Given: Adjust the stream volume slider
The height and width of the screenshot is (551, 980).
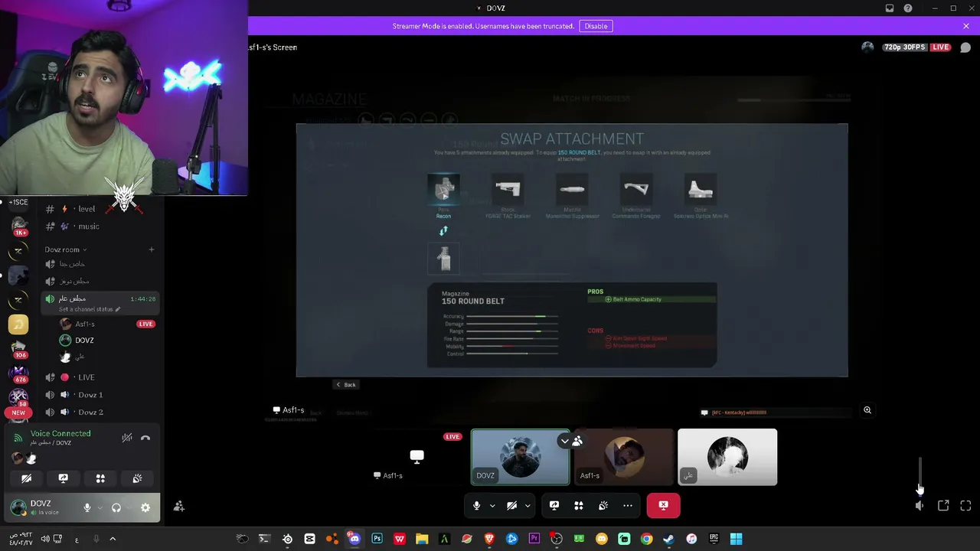Looking at the screenshot, I should (x=920, y=475).
